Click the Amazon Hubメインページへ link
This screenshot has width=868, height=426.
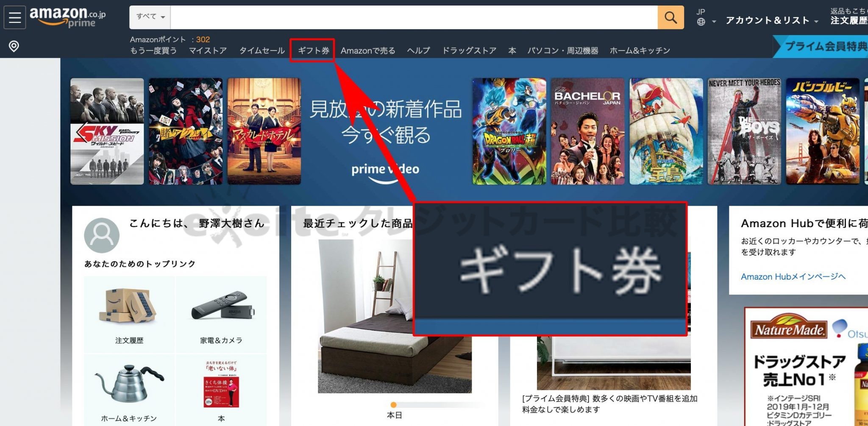click(x=793, y=276)
